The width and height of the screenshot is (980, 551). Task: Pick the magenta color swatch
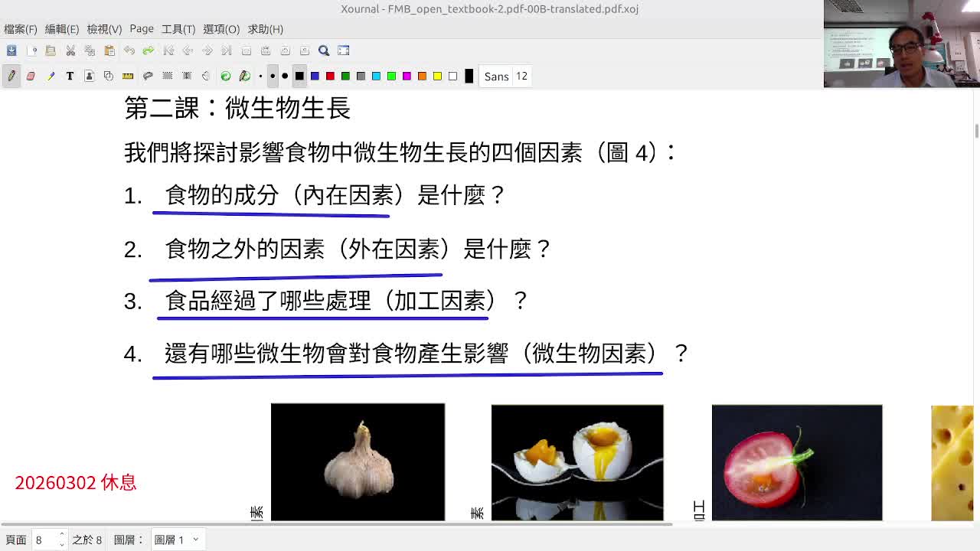click(x=407, y=76)
